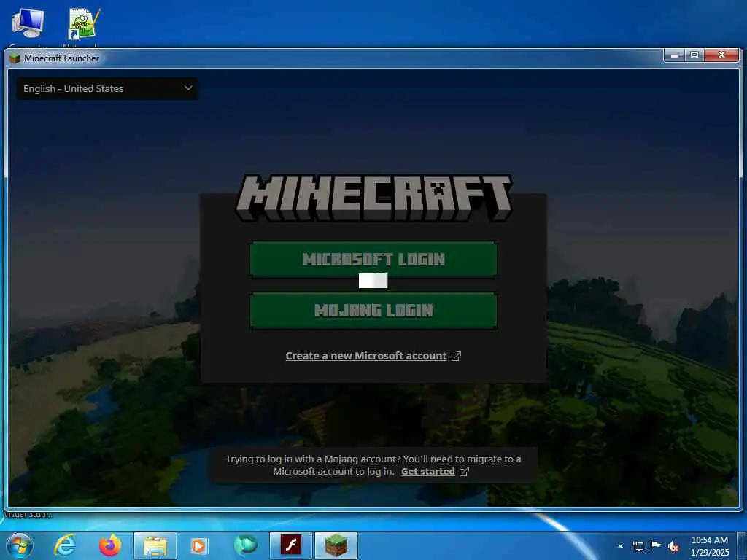The width and height of the screenshot is (747, 560).
Task: Switch to the Flash Player taskbar icon
Action: [290, 545]
